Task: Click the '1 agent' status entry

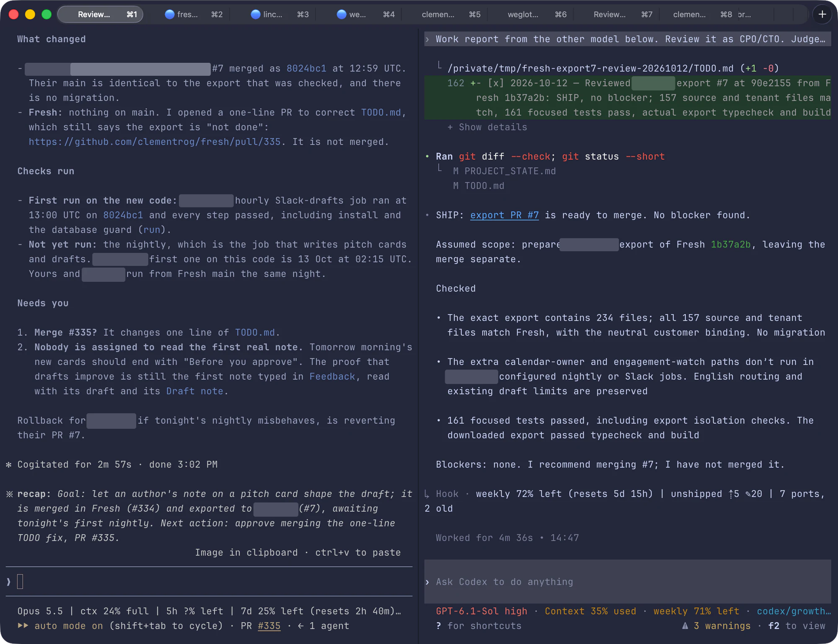Action: (x=329, y=626)
